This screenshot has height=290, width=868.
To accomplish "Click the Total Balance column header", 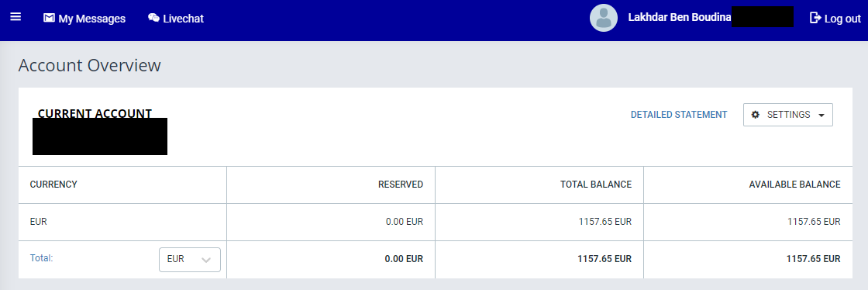I will (596, 185).
